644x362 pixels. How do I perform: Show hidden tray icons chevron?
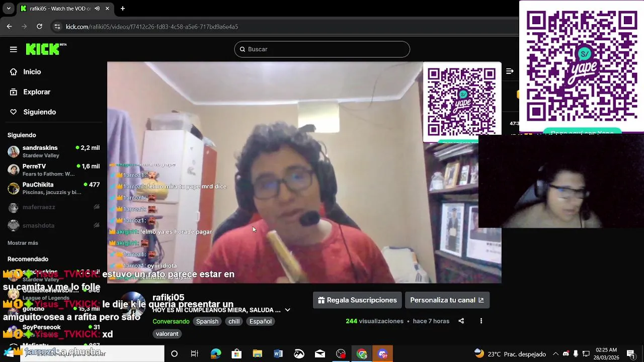coord(555,354)
